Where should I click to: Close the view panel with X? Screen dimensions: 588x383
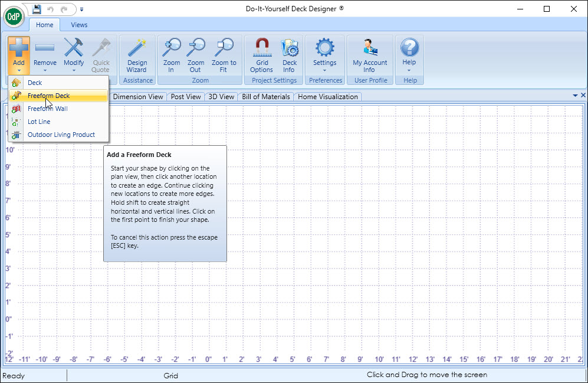click(x=583, y=95)
